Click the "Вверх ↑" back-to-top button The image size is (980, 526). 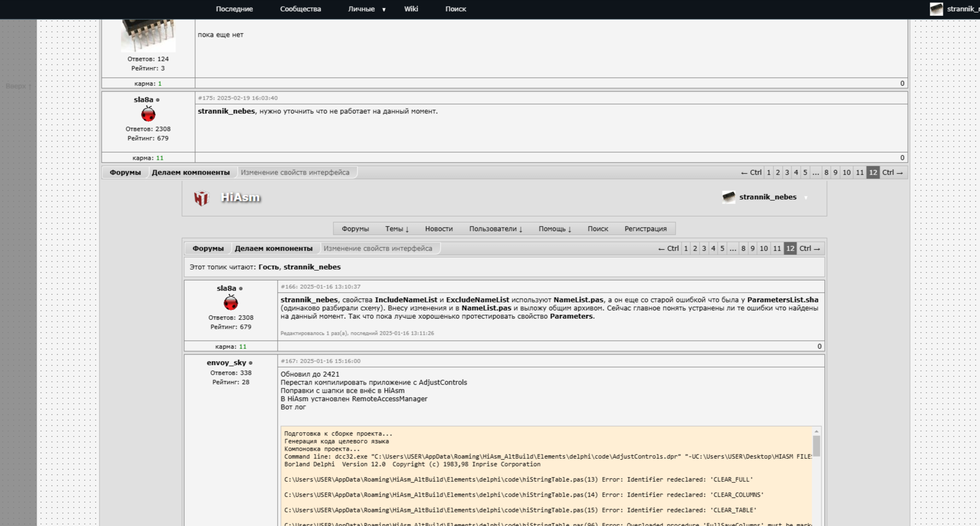19,86
